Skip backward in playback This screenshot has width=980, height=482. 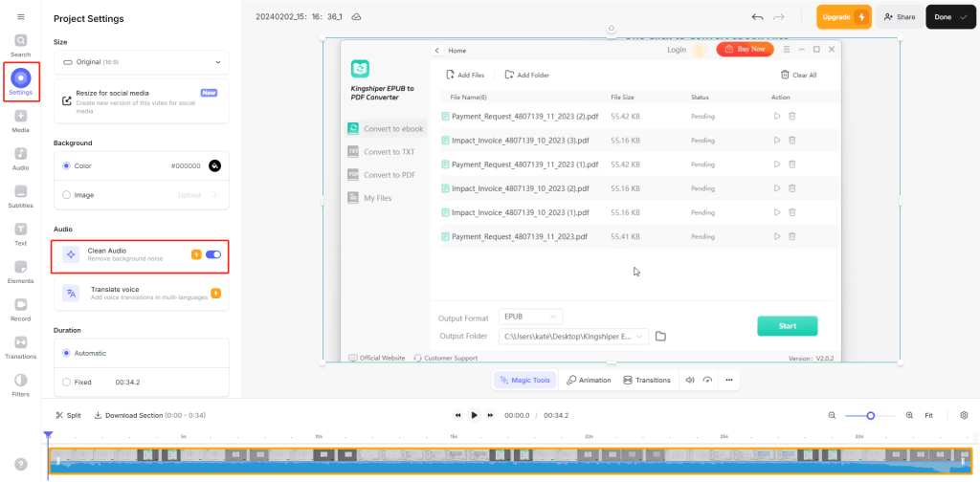(x=458, y=415)
